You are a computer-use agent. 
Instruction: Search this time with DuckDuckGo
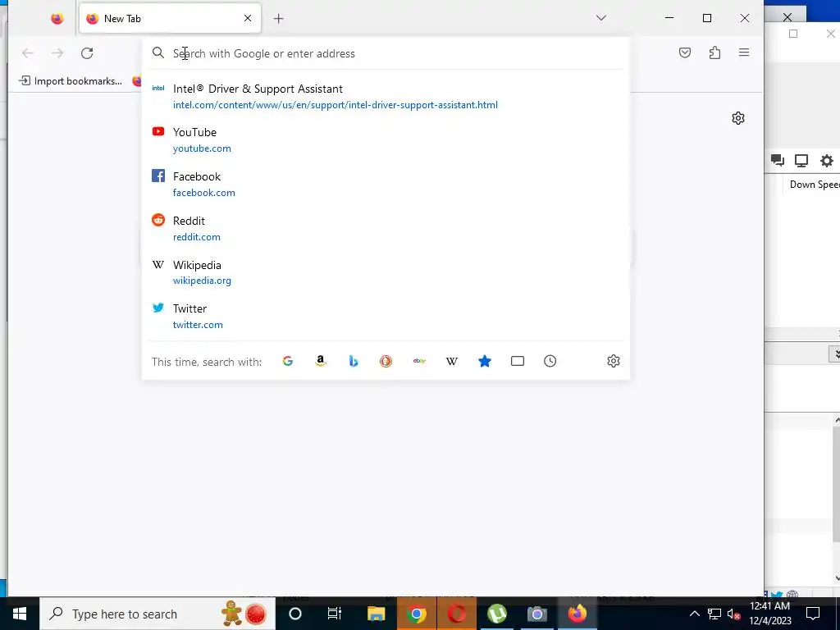click(x=386, y=361)
